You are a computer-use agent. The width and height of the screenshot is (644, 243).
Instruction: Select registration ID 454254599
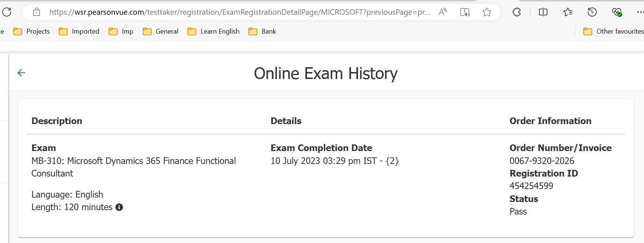pos(531,186)
